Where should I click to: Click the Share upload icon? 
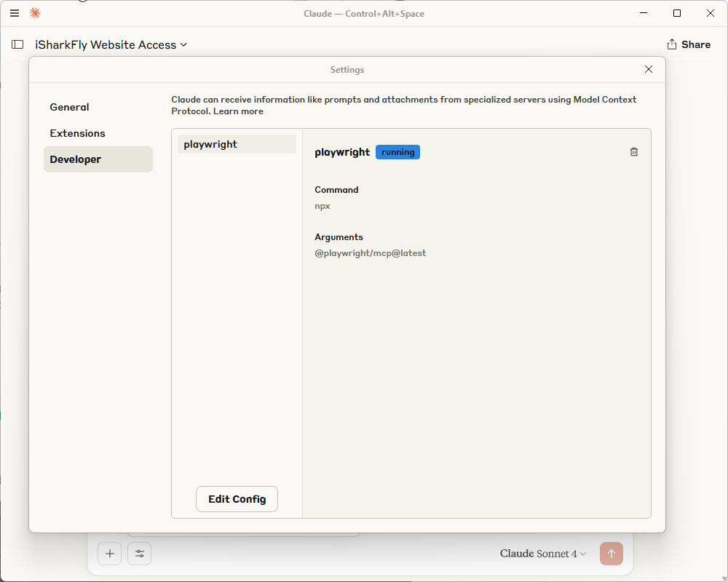pos(671,44)
